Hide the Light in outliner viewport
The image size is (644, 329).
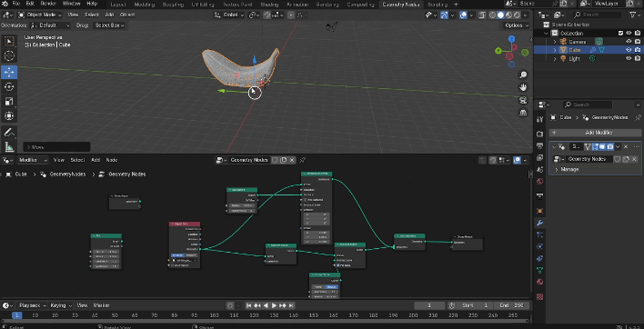pos(629,59)
